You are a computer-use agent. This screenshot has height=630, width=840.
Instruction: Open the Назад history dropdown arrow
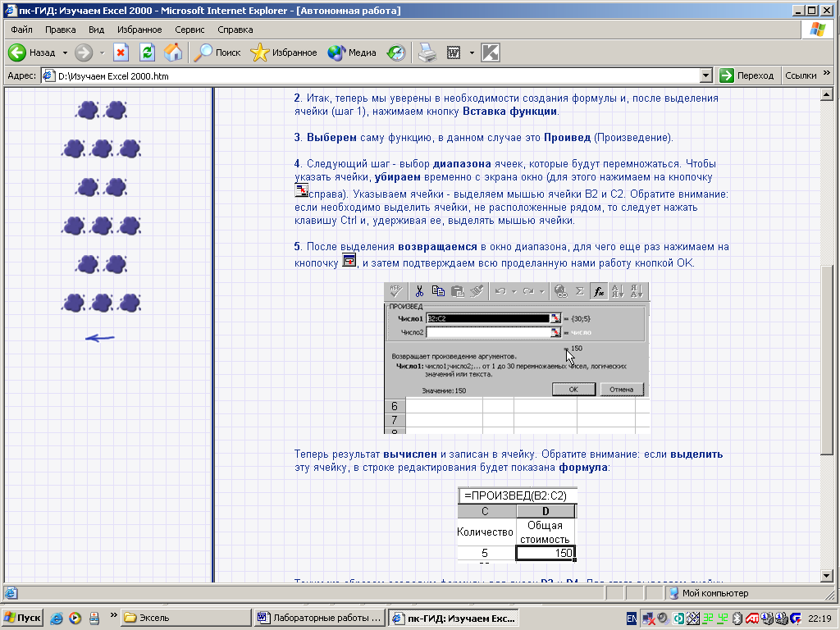[65, 52]
